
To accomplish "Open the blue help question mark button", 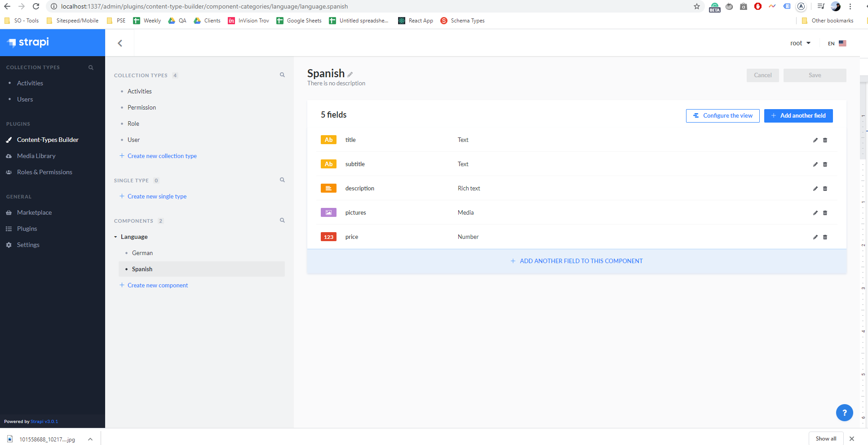I will (844, 413).
